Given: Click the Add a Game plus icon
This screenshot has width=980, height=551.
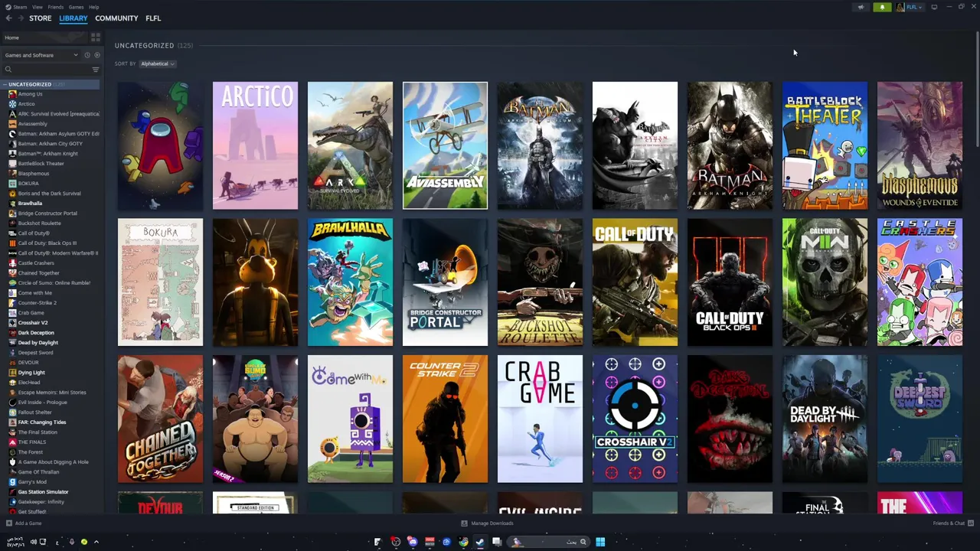Looking at the screenshot, I should (8, 523).
